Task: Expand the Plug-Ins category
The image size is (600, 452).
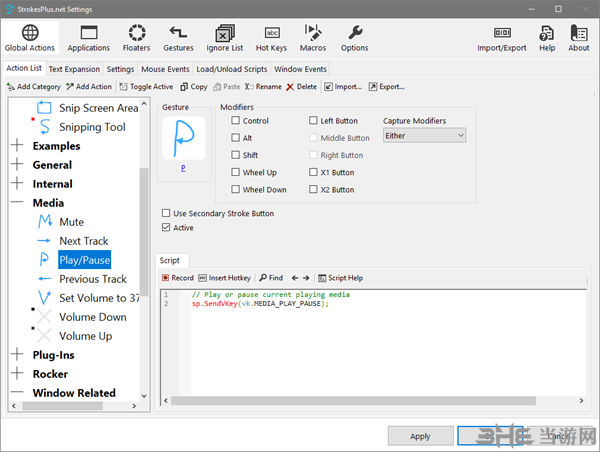Action: (x=17, y=354)
